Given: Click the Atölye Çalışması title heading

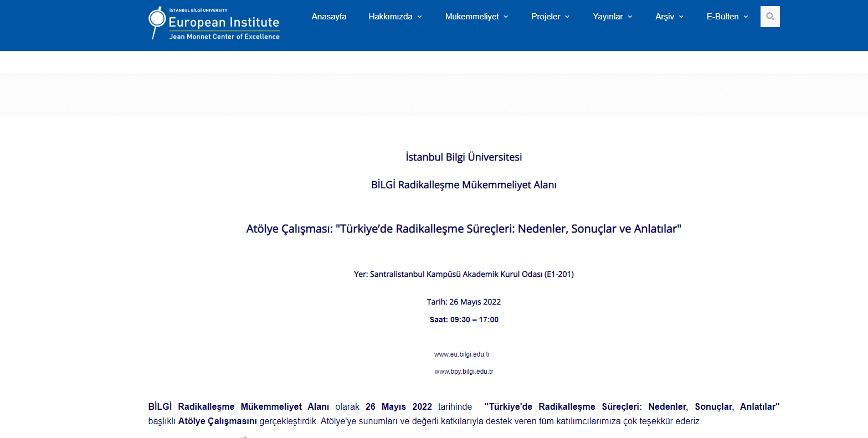Looking at the screenshot, I should pyautogui.click(x=464, y=229).
